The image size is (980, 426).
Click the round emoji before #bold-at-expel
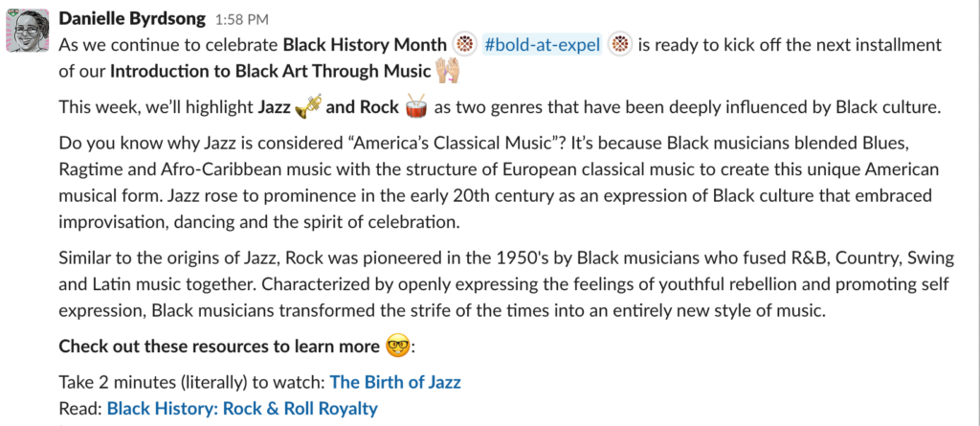[464, 45]
